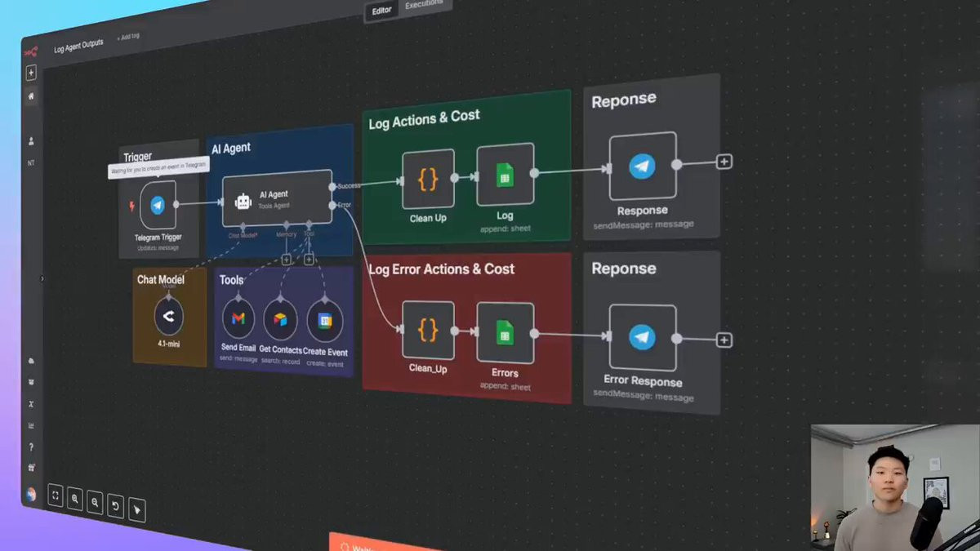Switch to the Executions tab
This screenshot has height=551, width=980.
point(425,4)
